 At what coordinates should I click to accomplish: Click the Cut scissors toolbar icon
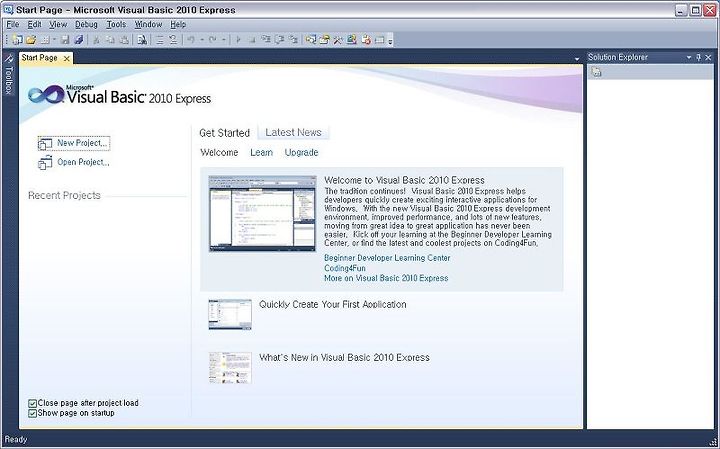pyautogui.click(x=96, y=40)
